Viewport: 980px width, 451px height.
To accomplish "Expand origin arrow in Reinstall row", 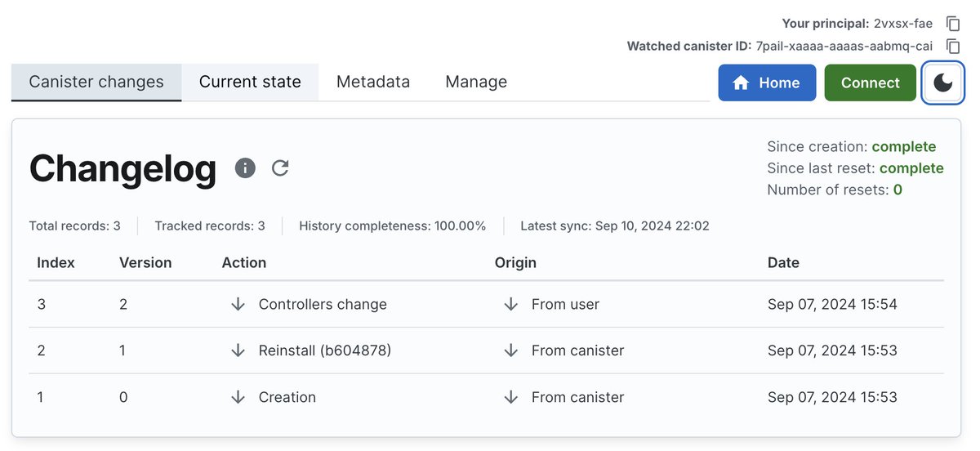I will (x=510, y=351).
